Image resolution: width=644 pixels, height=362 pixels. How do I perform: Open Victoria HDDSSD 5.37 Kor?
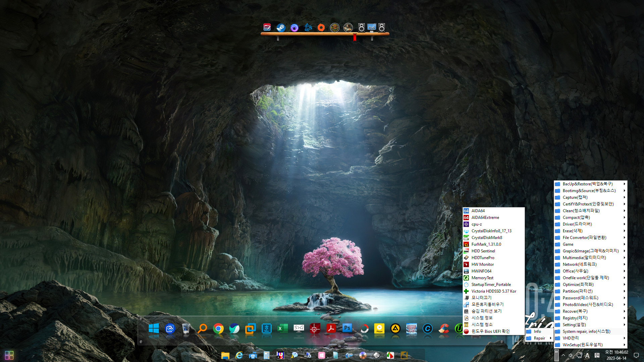pyautogui.click(x=493, y=291)
